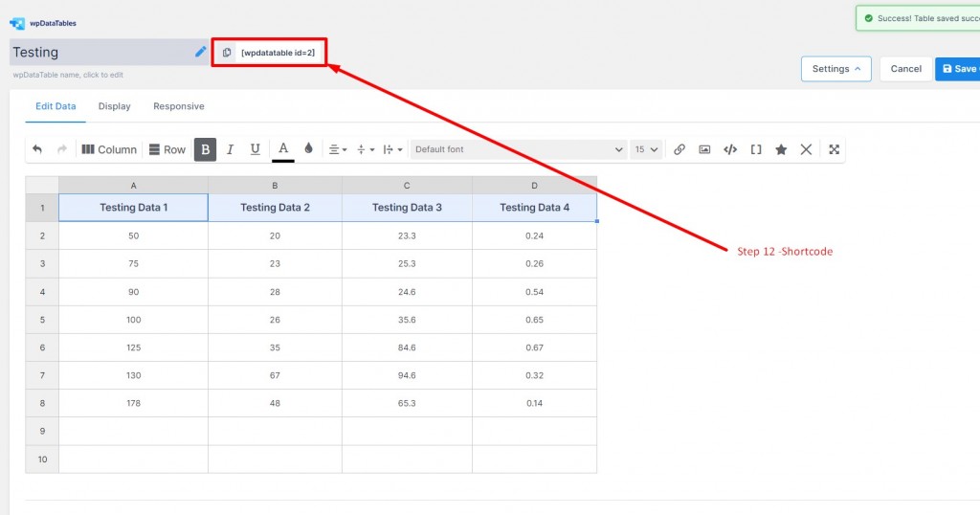
Task: Toggle underline formatting
Action: [x=255, y=149]
